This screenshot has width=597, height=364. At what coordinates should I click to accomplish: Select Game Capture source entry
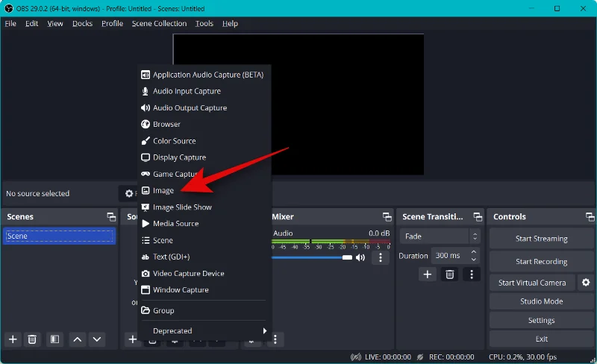point(204,174)
